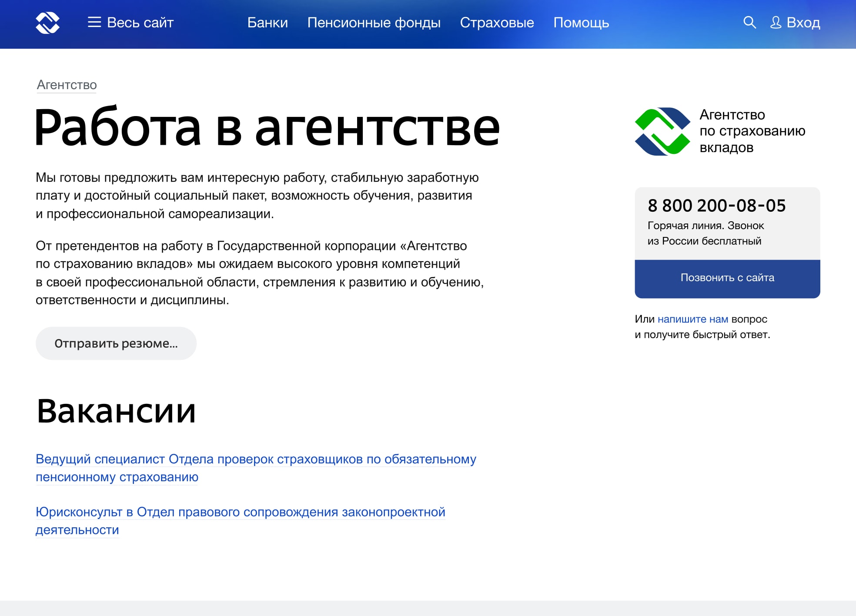The width and height of the screenshot is (856, 616).
Task: Click the 'Агентство по страхованию вкладов' sidebar text
Action: pos(752,131)
